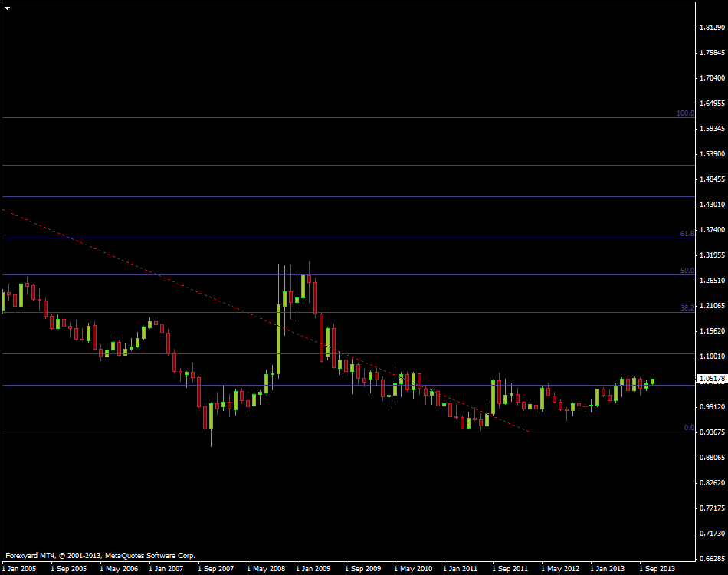Select the Fibonacci 100.0 level label

tap(684, 113)
